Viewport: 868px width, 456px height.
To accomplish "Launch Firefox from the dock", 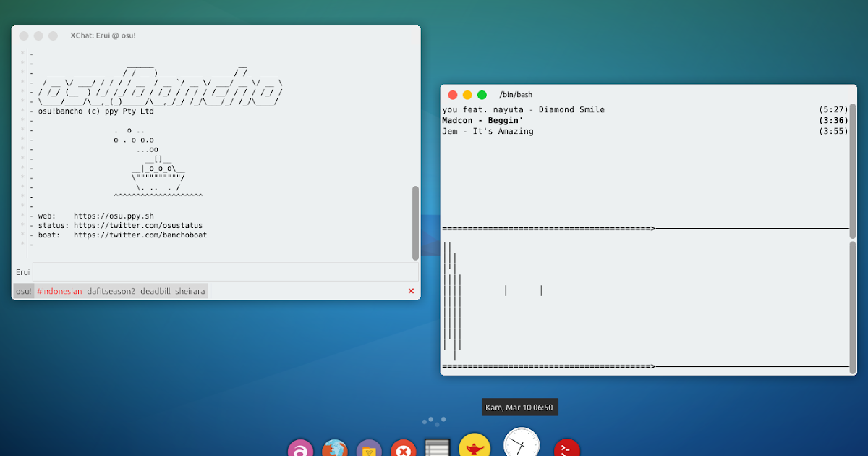I will 335,449.
